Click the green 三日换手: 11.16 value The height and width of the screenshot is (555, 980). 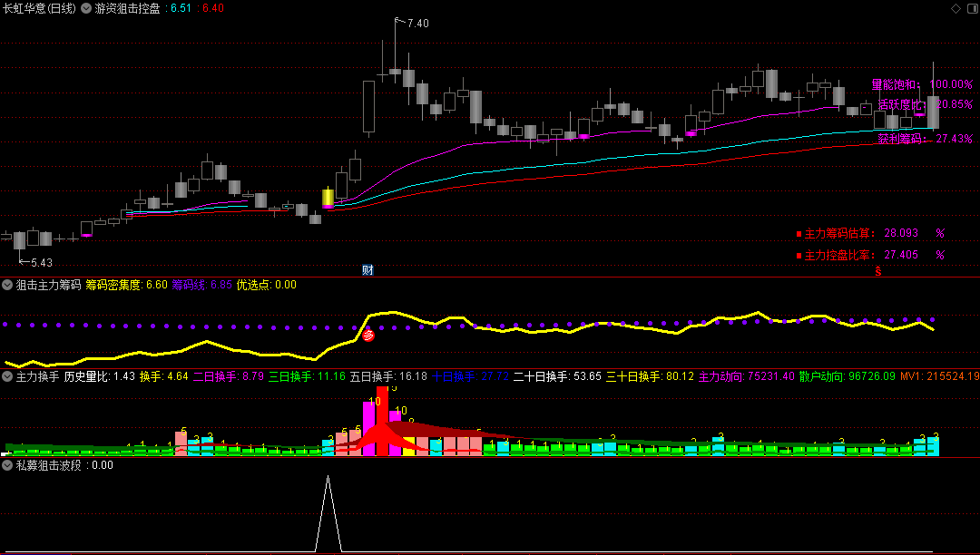click(x=307, y=376)
